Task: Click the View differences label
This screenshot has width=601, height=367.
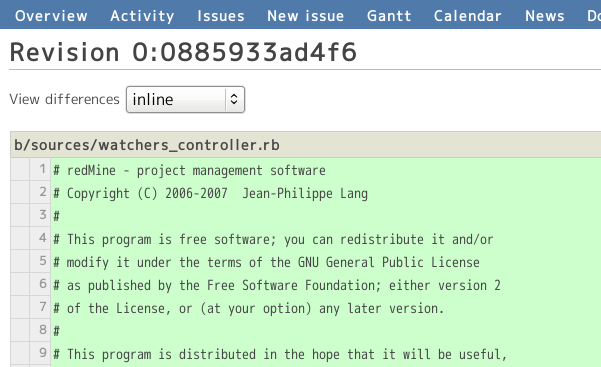Action: coord(64,99)
